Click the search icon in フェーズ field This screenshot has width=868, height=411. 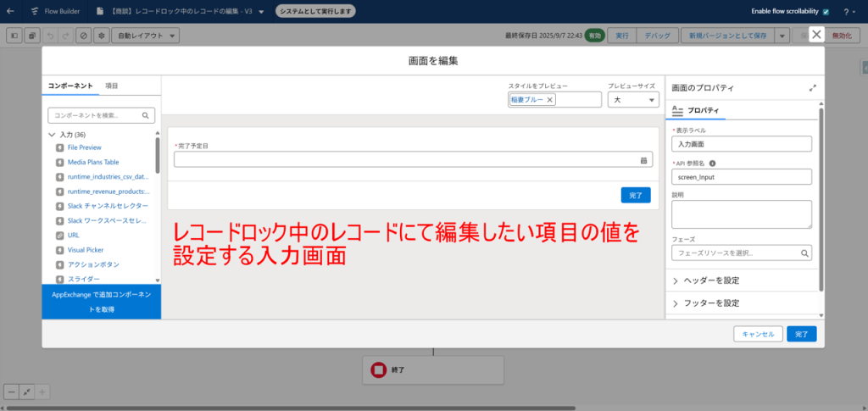coord(804,253)
